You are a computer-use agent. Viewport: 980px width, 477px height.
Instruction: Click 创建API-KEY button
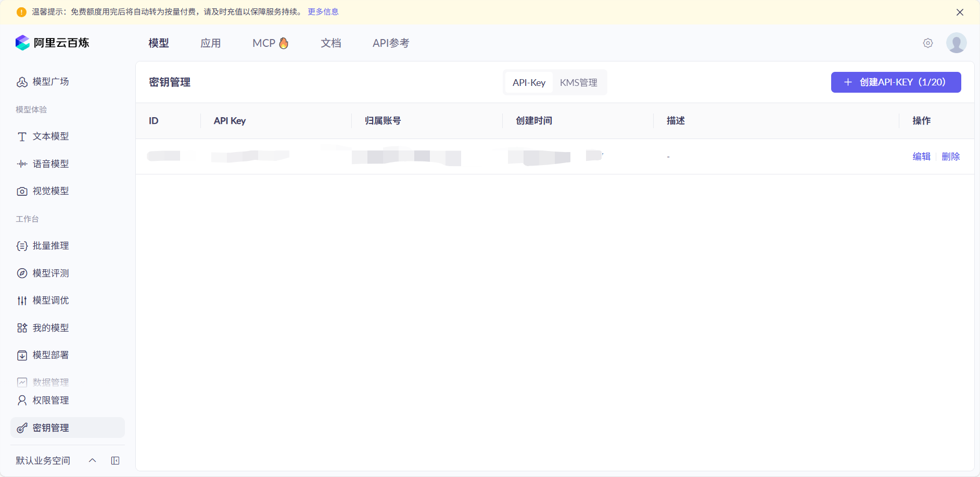(896, 82)
